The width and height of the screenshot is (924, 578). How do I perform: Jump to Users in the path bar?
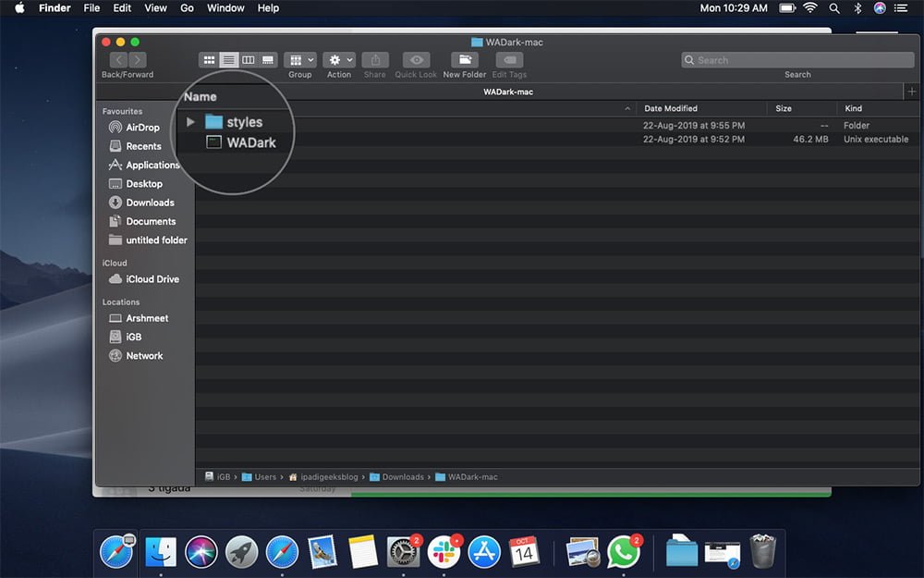click(259, 476)
